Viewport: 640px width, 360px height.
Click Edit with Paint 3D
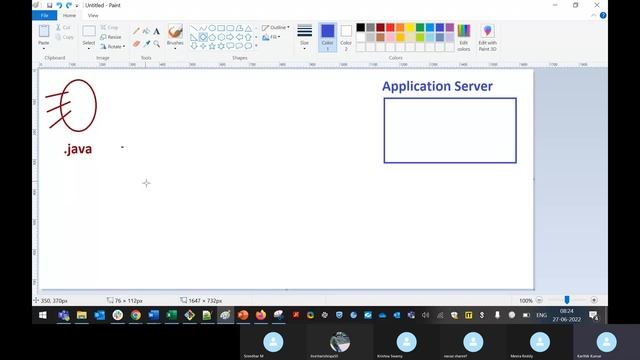pos(487,38)
